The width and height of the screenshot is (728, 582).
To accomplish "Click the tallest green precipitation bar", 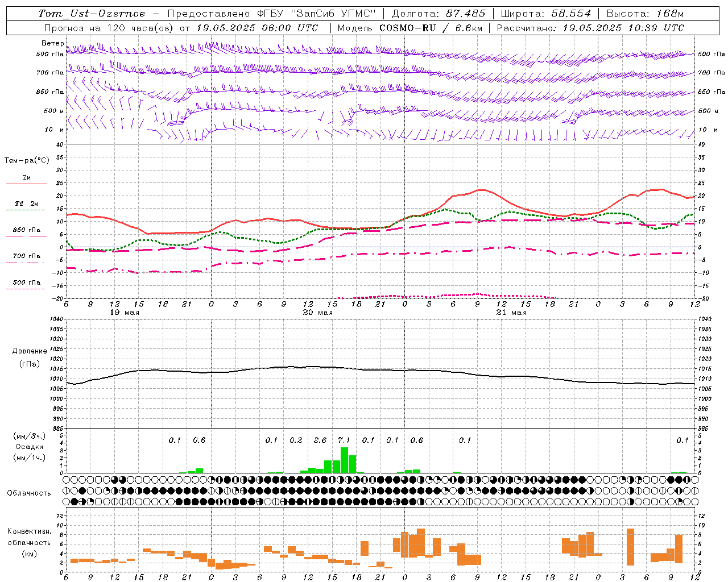I will coord(344,460).
